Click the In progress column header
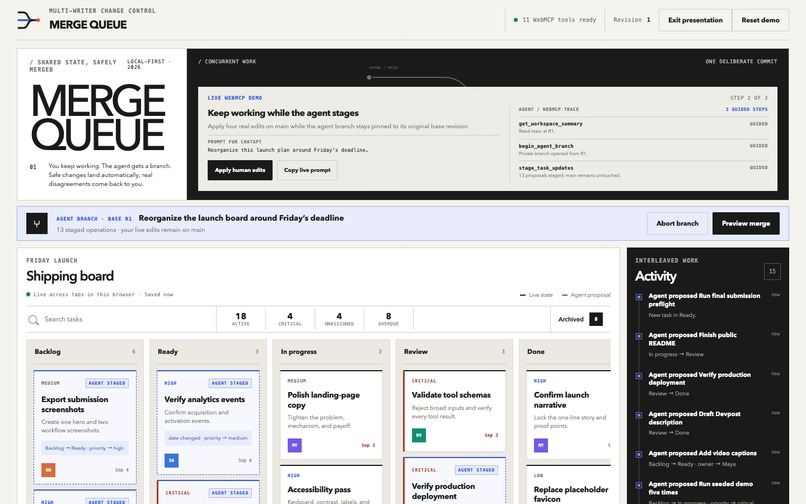 pyautogui.click(x=331, y=352)
